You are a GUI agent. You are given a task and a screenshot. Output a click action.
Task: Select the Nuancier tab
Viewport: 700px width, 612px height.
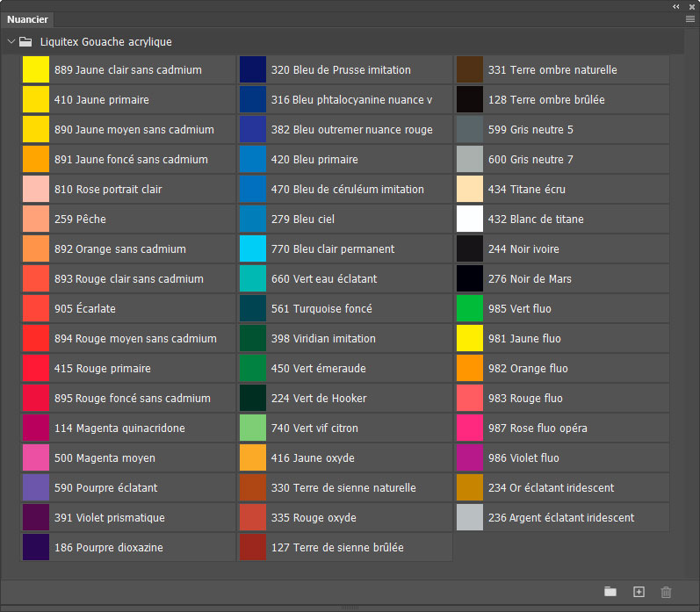pyautogui.click(x=27, y=19)
